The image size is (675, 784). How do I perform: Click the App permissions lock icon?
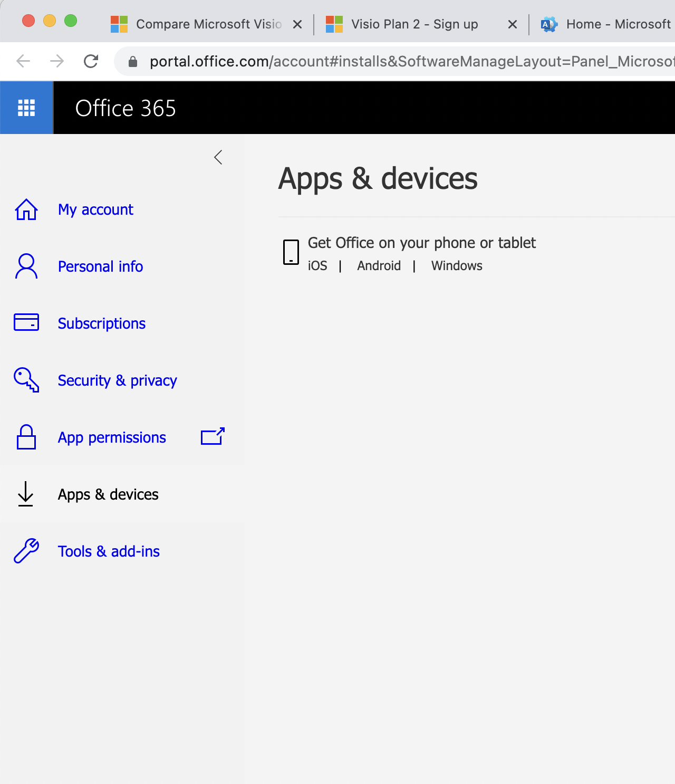26,437
